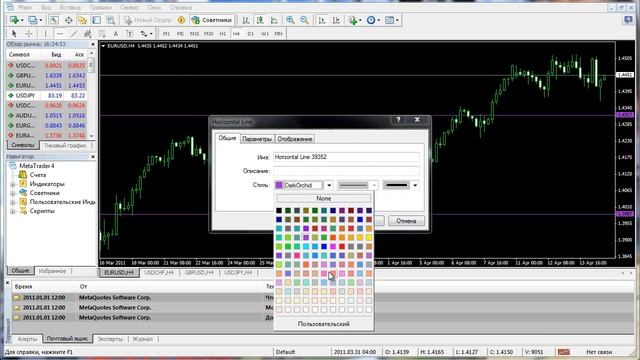The width and height of the screenshot is (640, 360).
Task: Select the USDJPY row in Market Watch
Action: [47, 96]
